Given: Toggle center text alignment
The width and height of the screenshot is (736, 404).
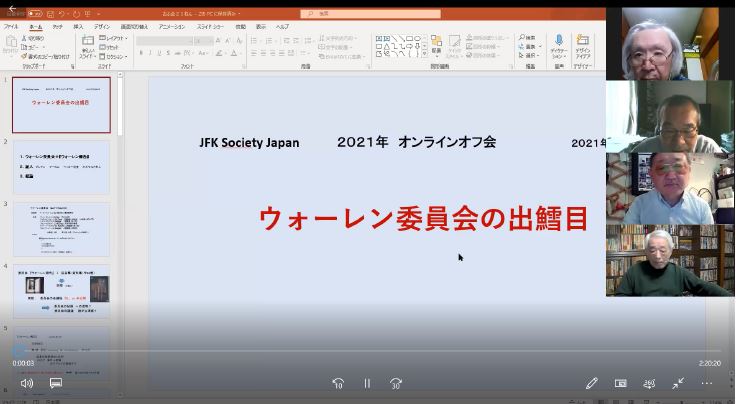Looking at the screenshot, I should 263,53.
